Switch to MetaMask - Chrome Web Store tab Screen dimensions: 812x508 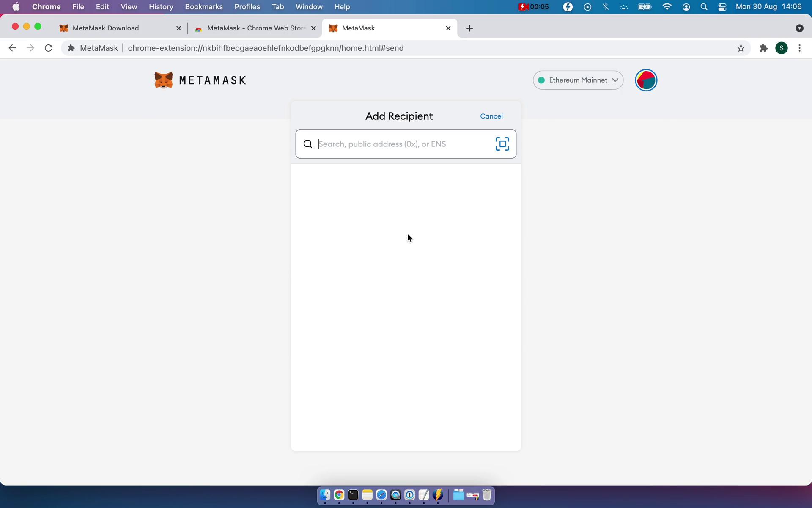pos(256,28)
